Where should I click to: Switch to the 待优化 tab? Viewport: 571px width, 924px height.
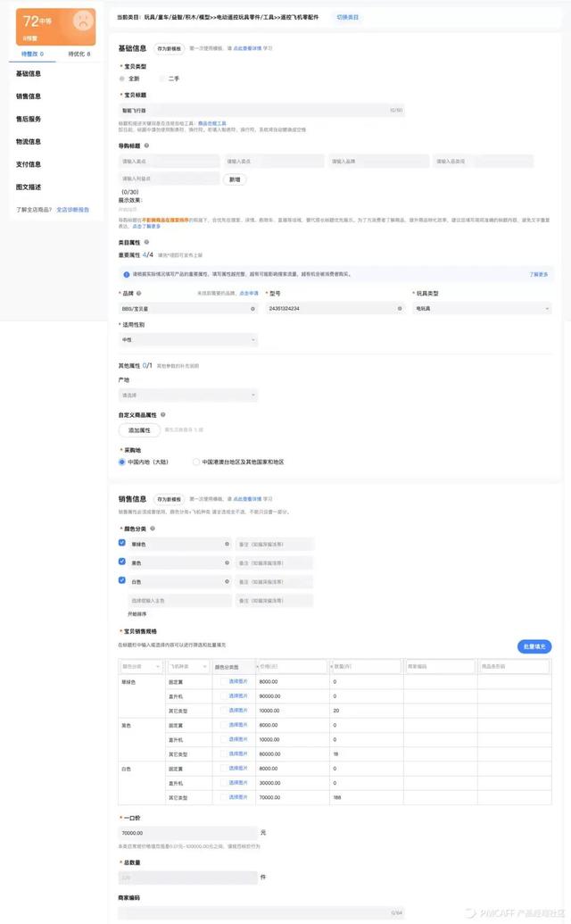pos(79,54)
